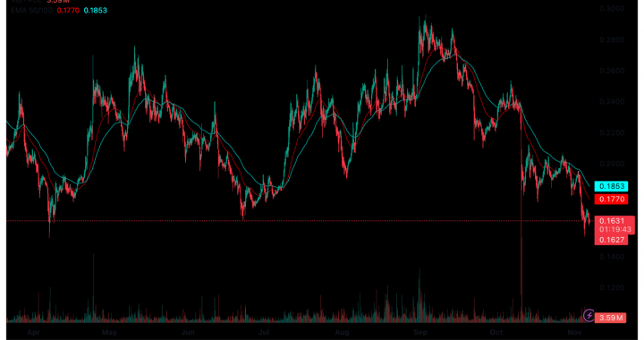Click the 0.3000 price axis label
Image resolution: width=644 pixels, height=340 pixels.
click(612, 9)
